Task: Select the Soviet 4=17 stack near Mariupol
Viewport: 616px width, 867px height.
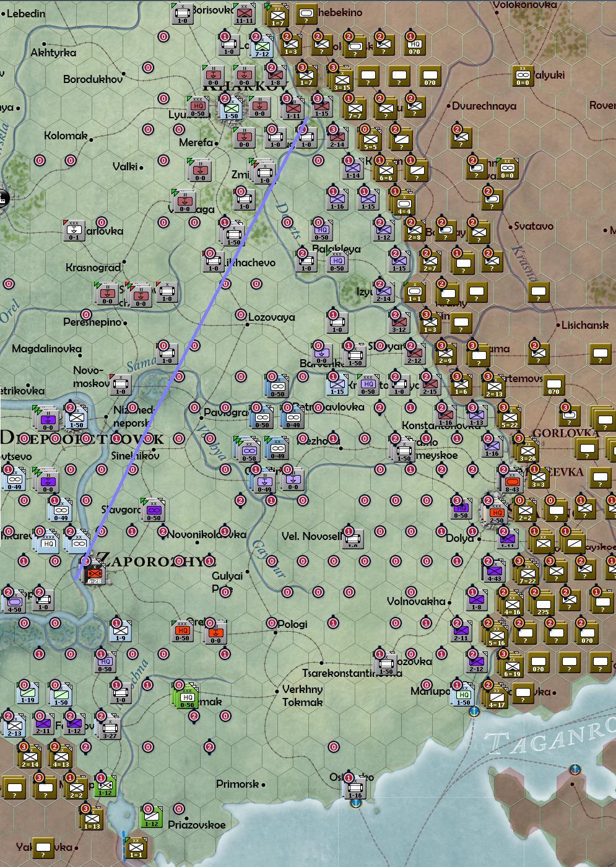Action: click(497, 697)
